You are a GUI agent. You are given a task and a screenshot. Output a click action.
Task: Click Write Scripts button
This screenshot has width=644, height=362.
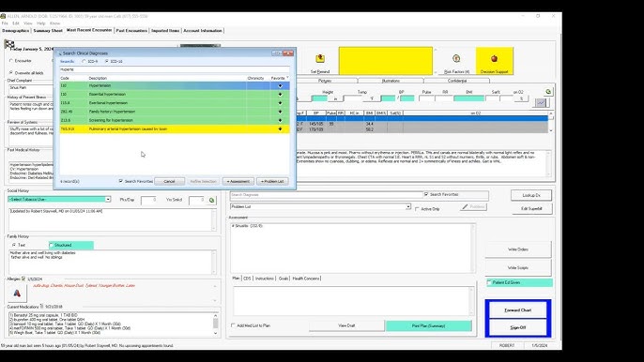point(518,267)
